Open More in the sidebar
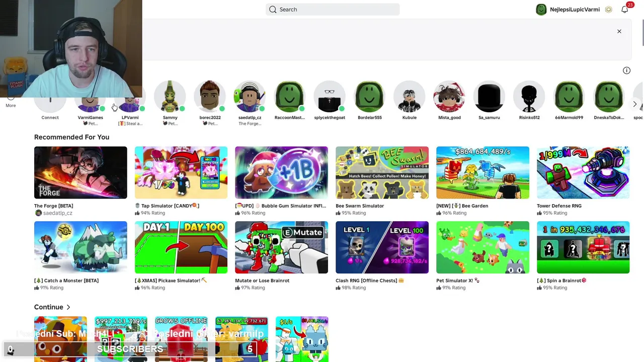Image resolution: width=644 pixels, height=362 pixels. 11,106
